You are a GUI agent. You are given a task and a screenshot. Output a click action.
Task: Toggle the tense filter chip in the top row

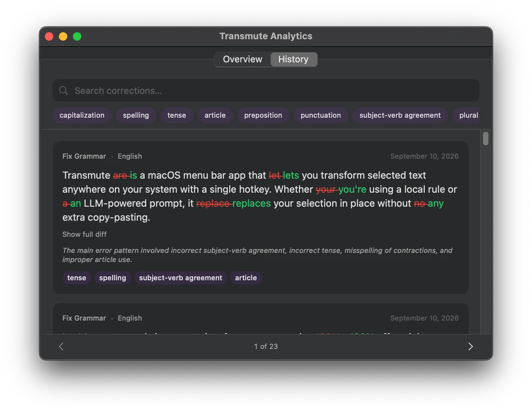pos(177,115)
